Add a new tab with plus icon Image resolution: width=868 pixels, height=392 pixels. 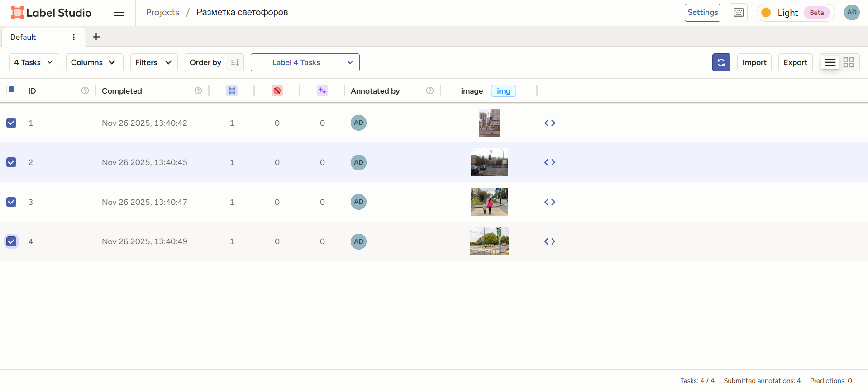(x=96, y=37)
